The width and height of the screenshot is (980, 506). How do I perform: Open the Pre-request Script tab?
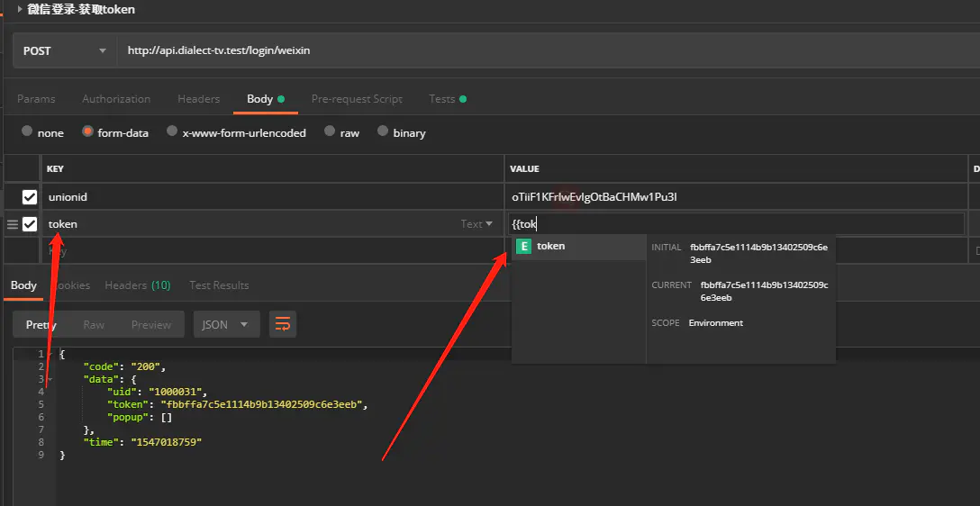[357, 99]
